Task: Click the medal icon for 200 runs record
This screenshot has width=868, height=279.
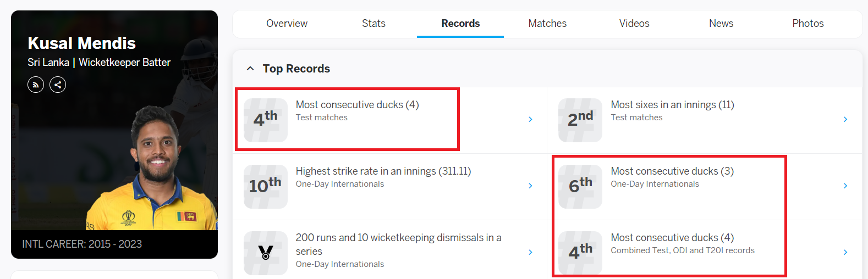Action: pos(266,253)
